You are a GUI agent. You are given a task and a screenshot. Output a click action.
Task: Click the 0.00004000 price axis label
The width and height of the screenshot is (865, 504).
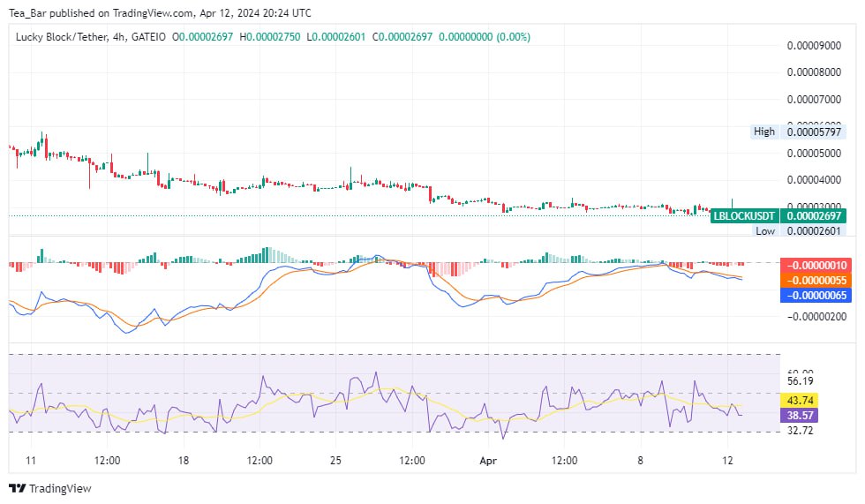click(814, 180)
